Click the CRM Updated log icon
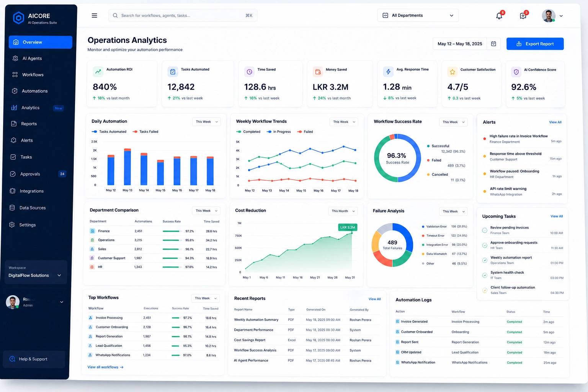The width and height of the screenshot is (588, 392). click(397, 352)
